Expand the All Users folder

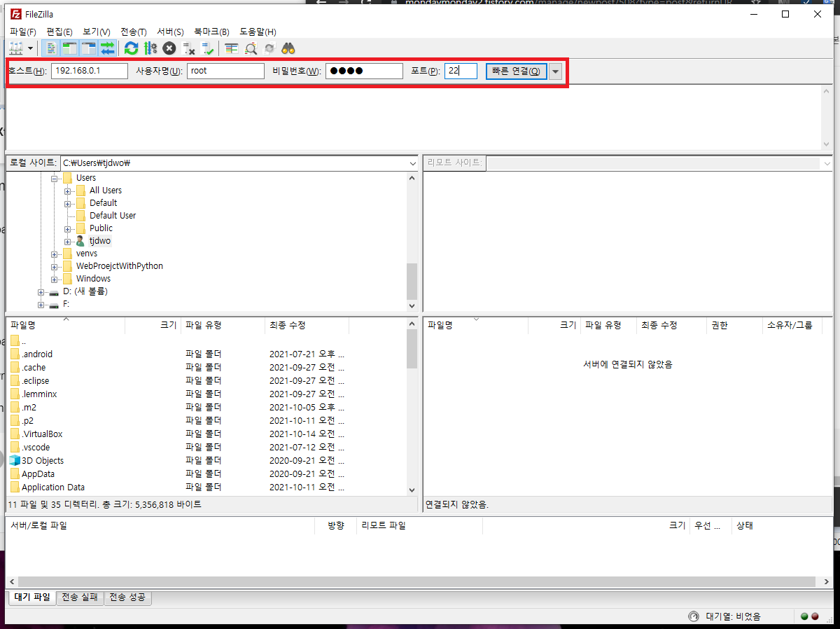tap(68, 191)
